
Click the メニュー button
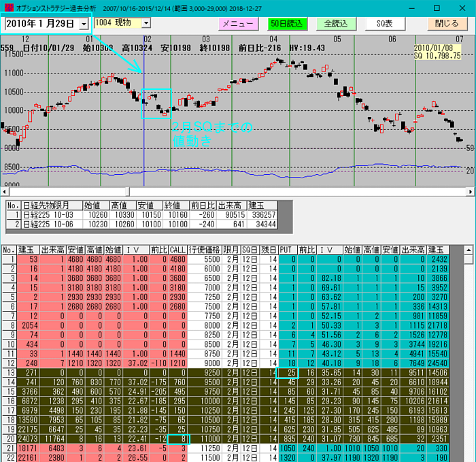pyautogui.click(x=238, y=24)
